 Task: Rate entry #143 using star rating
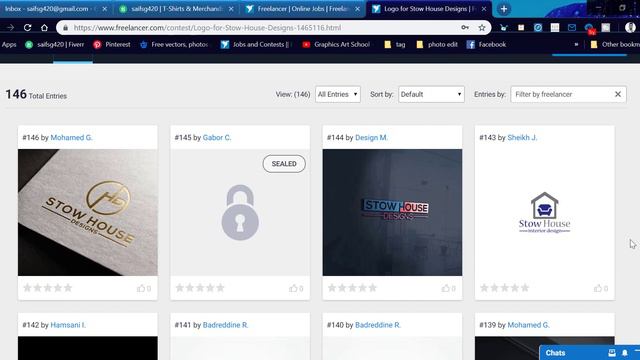[504, 288]
